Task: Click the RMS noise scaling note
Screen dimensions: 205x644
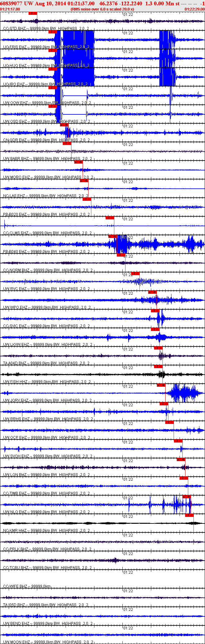Action: (x=102, y=9)
